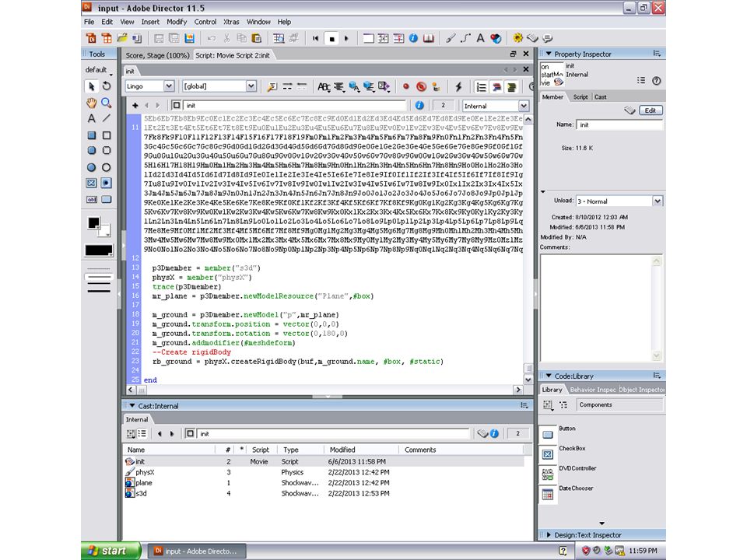
Task: Toggle the script breakpoint icon
Action: 406,86
